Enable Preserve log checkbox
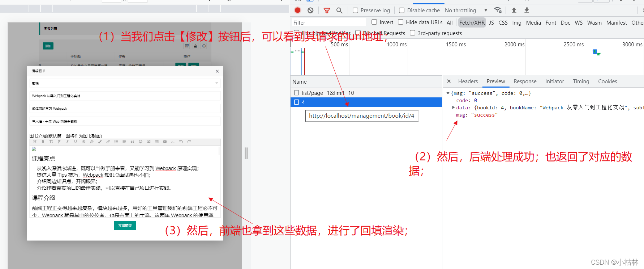644x269 pixels. 356,10
